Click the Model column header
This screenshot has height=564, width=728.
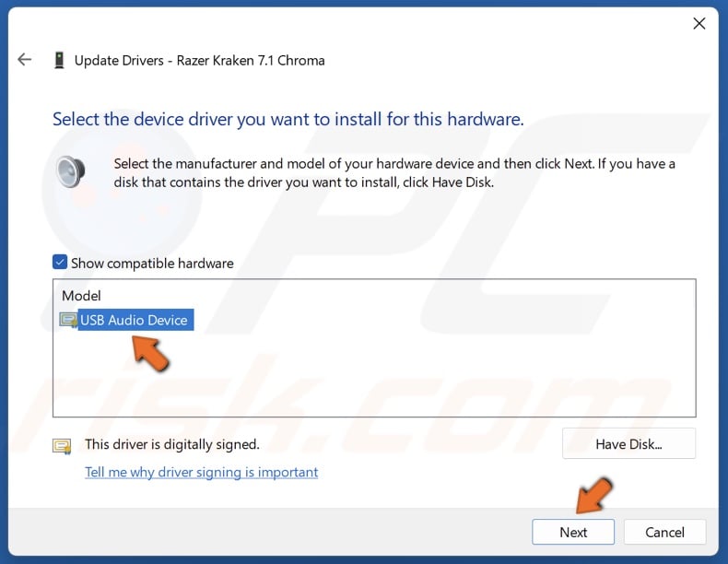[81, 296]
